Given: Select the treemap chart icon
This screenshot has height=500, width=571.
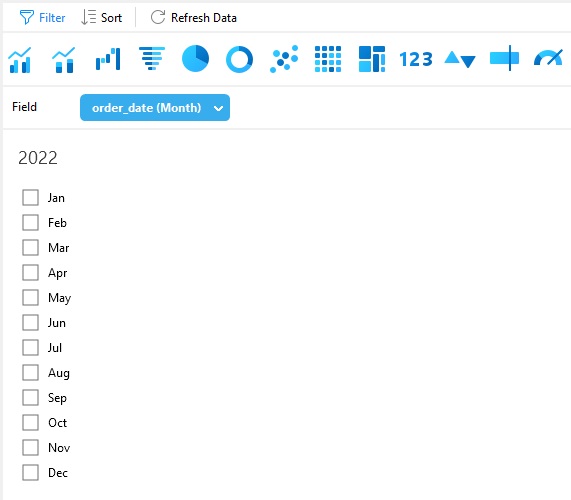Looking at the screenshot, I should 372,59.
